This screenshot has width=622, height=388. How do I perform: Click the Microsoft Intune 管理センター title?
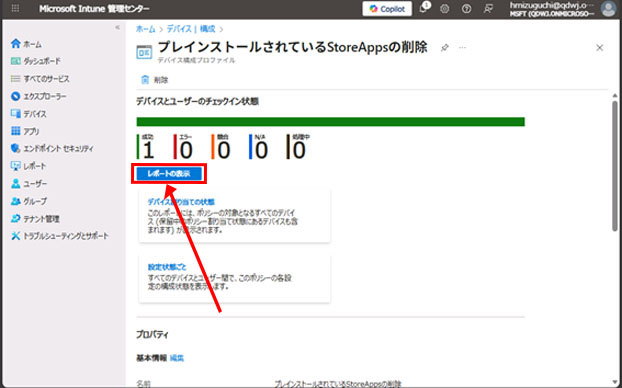click(94, 9)
